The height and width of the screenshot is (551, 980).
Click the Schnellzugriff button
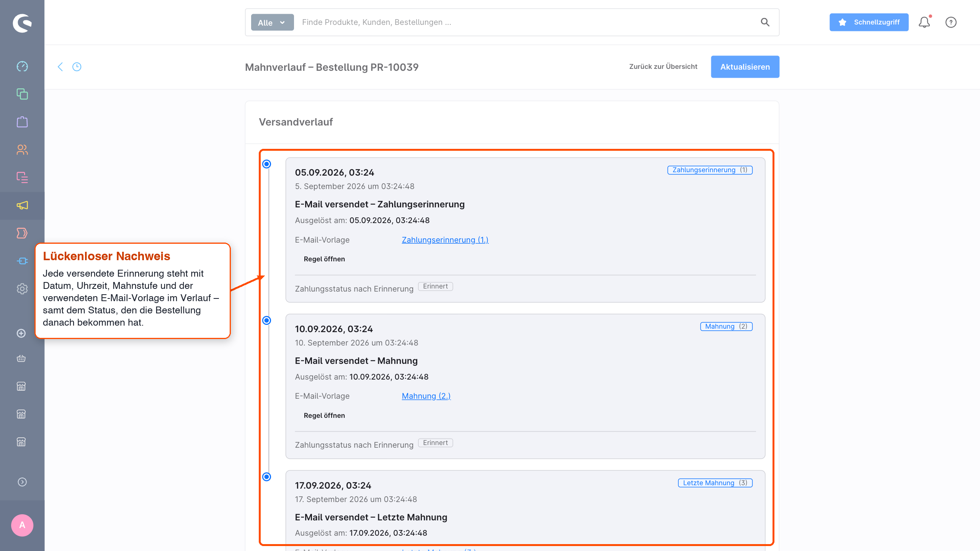click(869, 22)
